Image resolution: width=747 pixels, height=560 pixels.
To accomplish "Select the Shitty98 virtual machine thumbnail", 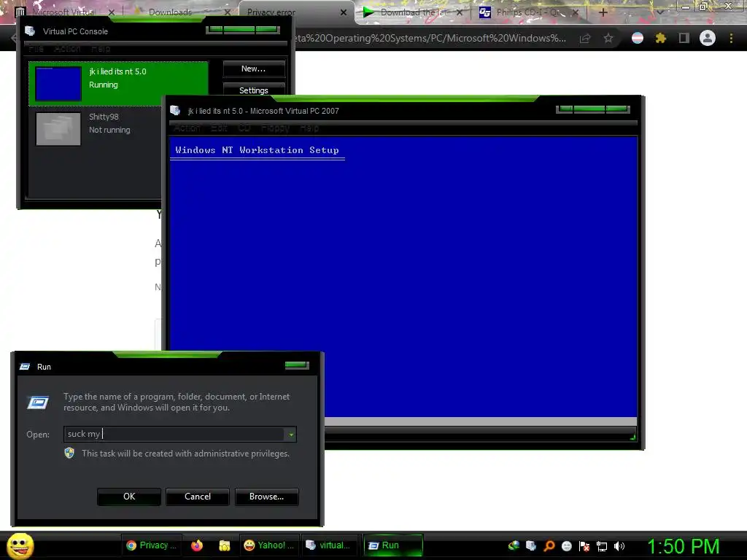I will click(58, 128).
